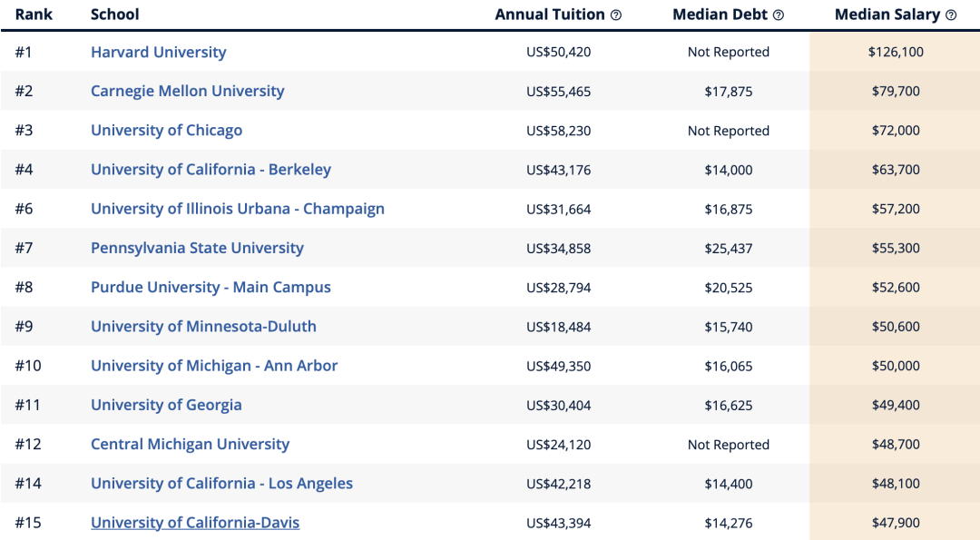Open the Carnegie Mellon University link
Screen dimensions: 980x540
click(188, 92)
